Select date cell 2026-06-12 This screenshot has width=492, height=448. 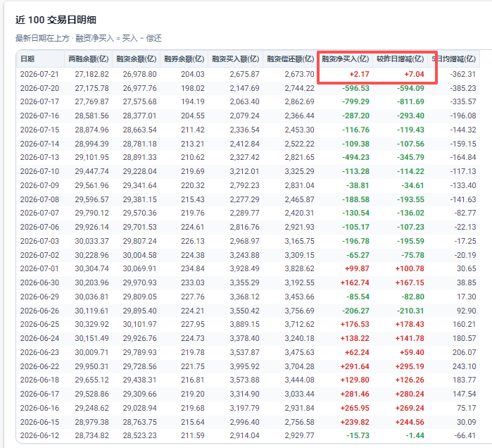(x=39, y=436)
